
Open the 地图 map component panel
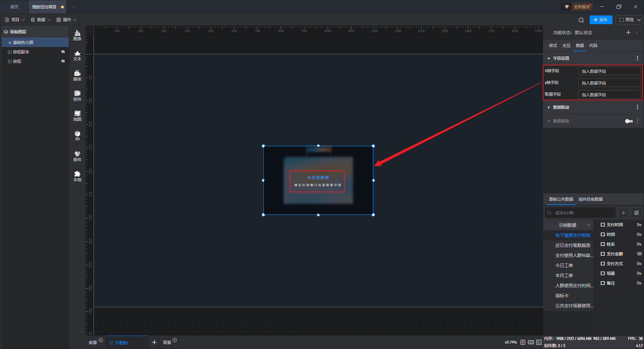[77, 116]
